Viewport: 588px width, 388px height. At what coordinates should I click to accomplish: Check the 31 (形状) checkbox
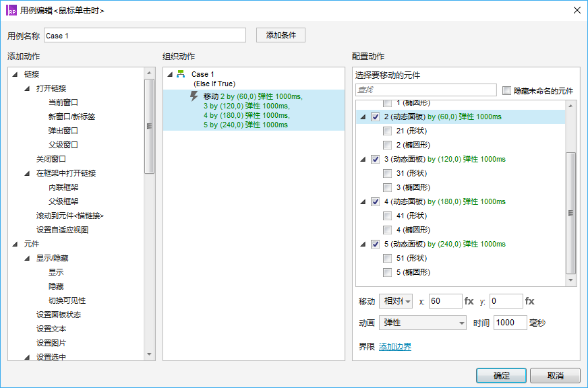point(387,174)
